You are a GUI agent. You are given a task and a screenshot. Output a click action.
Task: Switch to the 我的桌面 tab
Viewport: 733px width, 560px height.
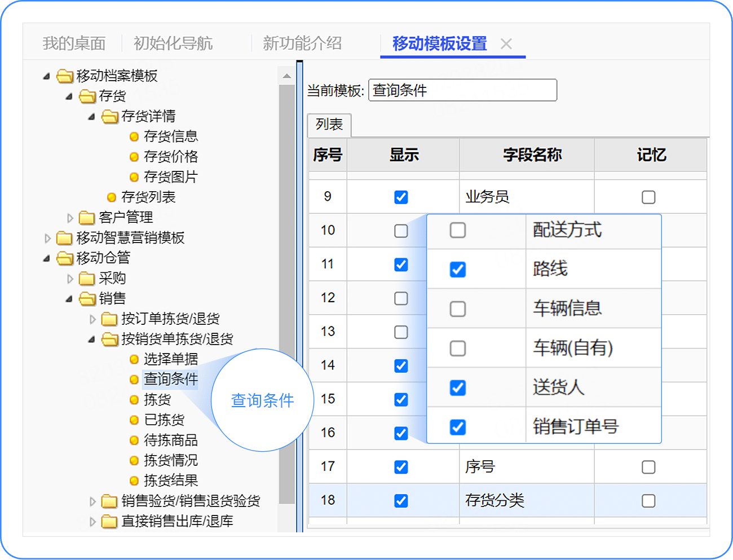tap(74, 43)
